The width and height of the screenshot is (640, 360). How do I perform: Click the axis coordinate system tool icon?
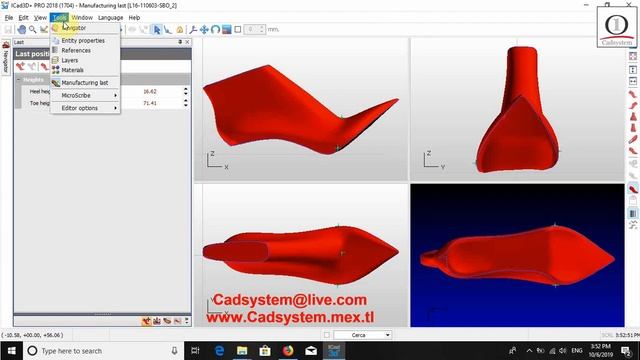[193, 29]
